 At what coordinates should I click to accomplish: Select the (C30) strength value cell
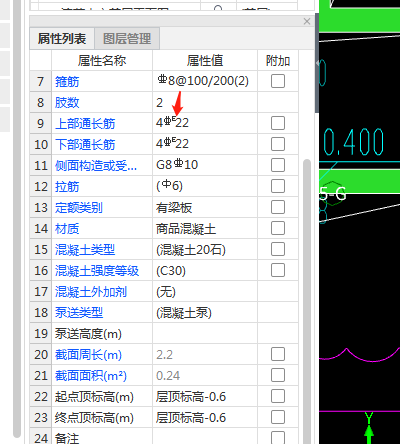[205, 270]
